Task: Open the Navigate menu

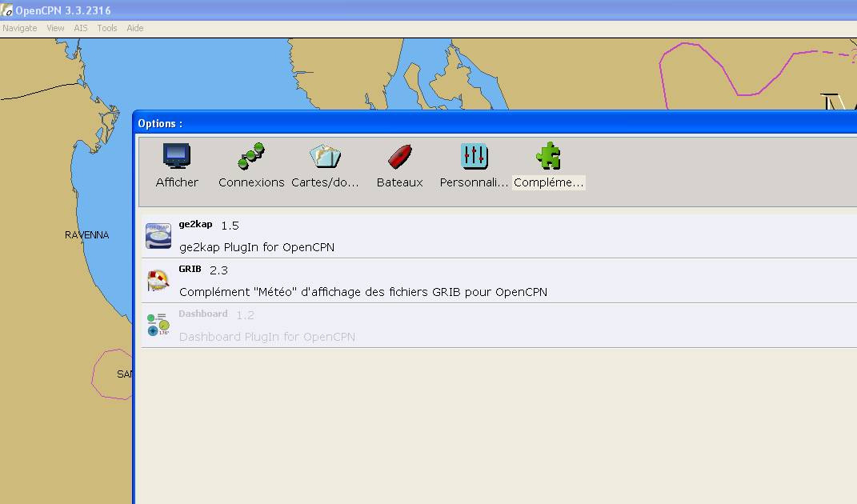Action: [20, 28]
